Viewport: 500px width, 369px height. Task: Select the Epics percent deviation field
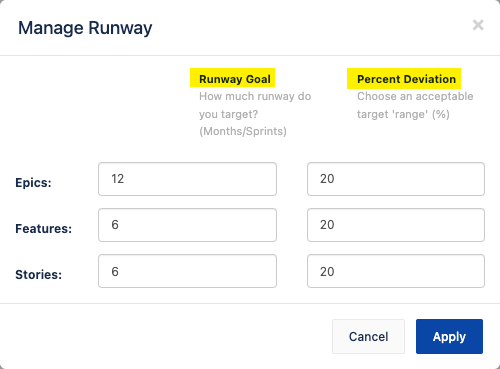tap(396, 179)
